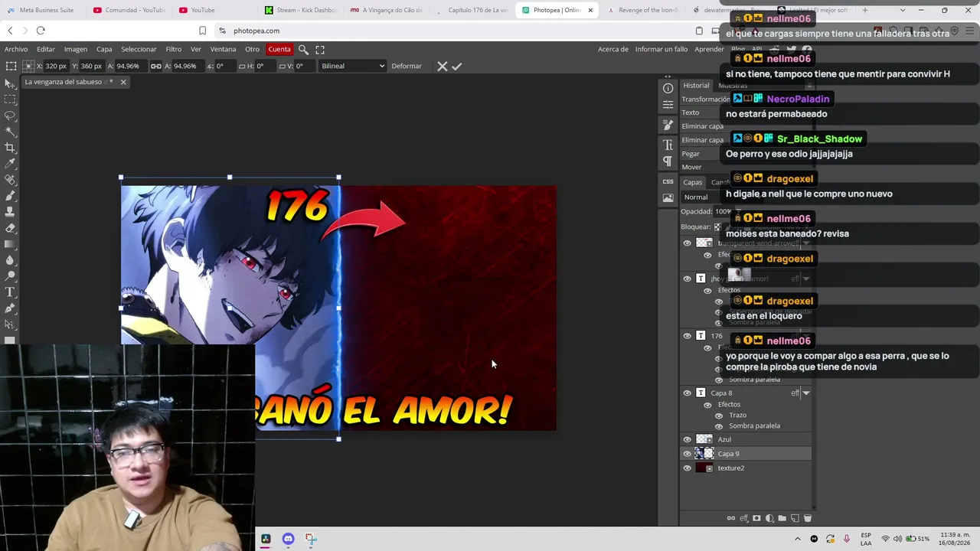This screenshot has height=551, width=980.
Task: Open the Character panel icon
Action: (668, 145)
